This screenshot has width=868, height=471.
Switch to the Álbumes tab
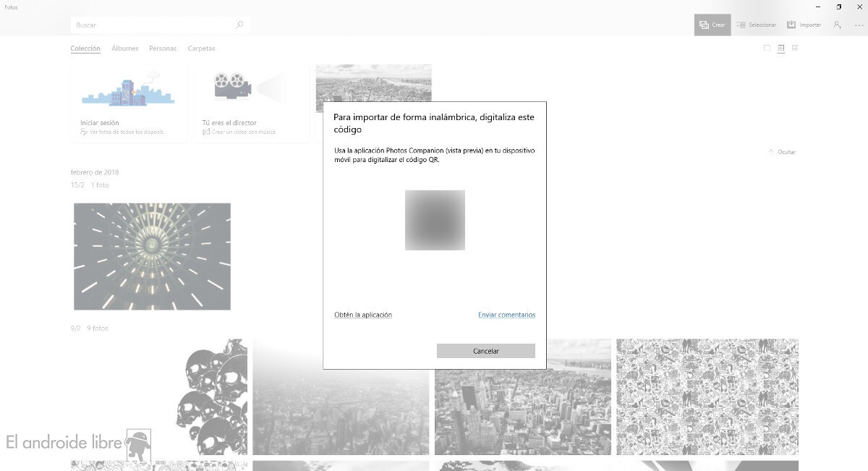coord(125,48)
